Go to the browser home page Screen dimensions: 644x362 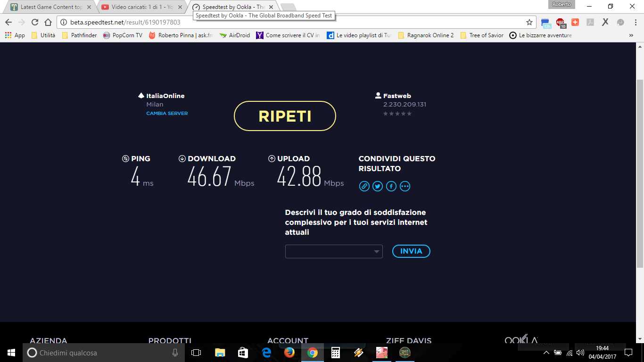[48, 22]
